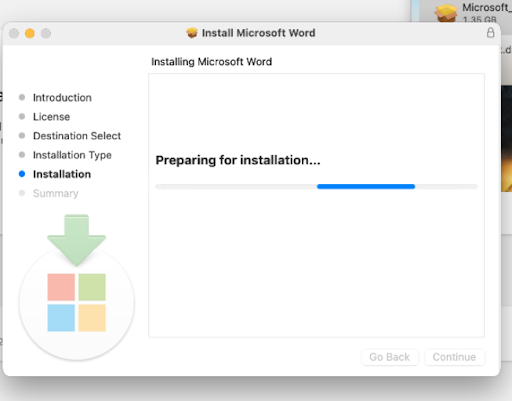Minimize the installer with the yellow button
The image size is (512, 401).
click(x=30, y=33)
